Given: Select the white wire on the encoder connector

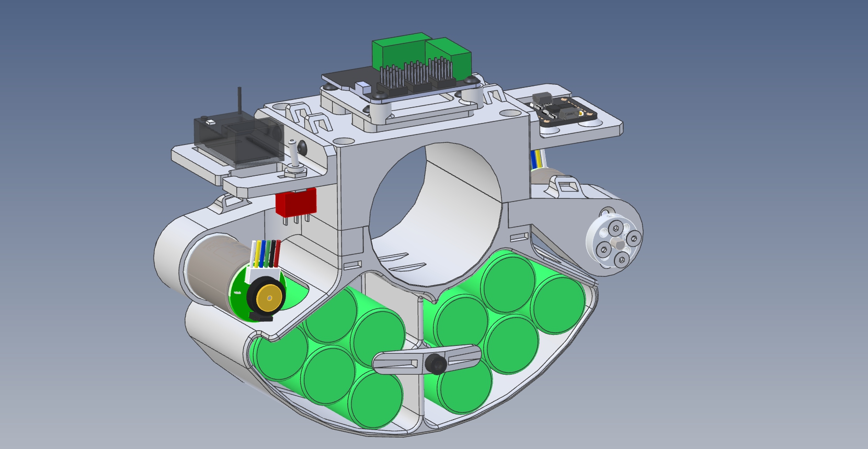Looking at the screenshot, I should click(x=254, y=254).
